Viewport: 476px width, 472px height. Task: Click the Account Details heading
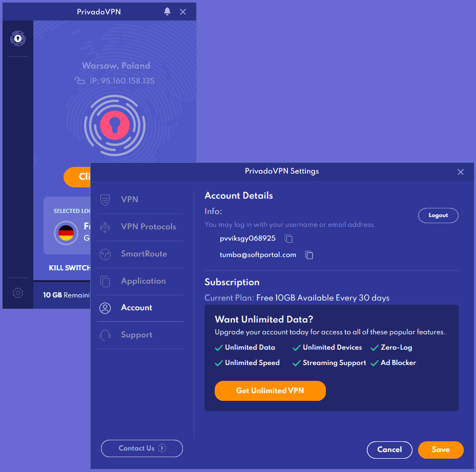coord(239,196)
